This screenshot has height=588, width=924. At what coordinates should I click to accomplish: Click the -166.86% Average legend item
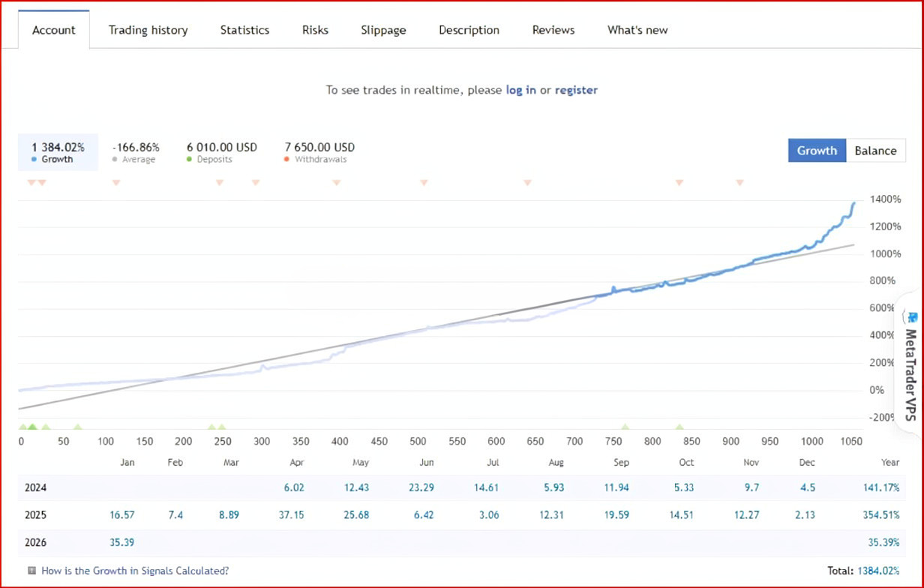(135, 152)
